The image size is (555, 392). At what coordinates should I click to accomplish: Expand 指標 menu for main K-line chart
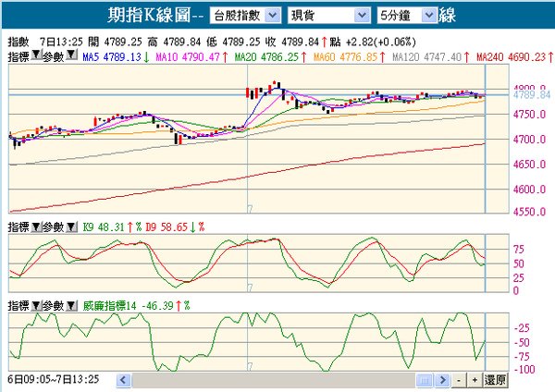tap(36, 55)
